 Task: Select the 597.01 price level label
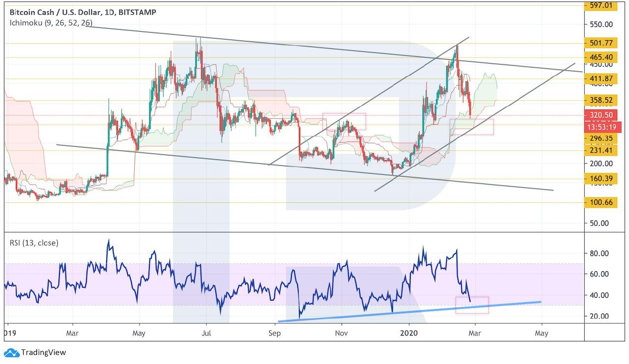[600, 5]
